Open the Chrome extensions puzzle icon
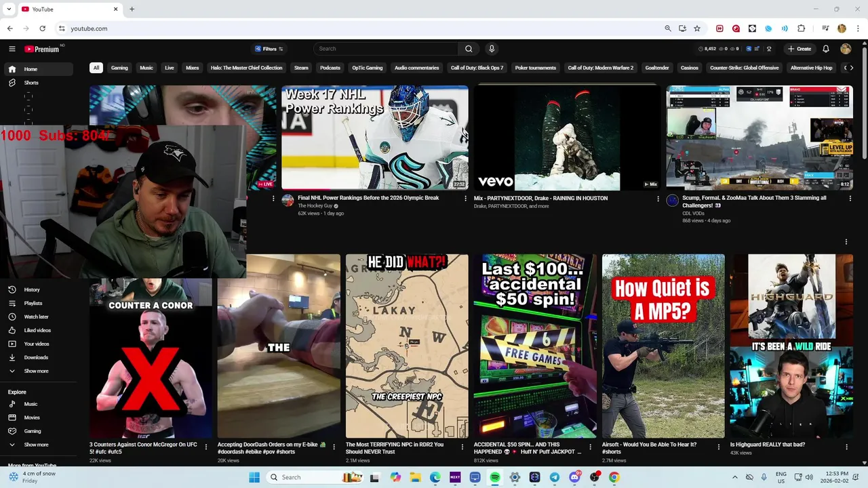Viewport: 868px width, 488px height. (x=801, y=28)
